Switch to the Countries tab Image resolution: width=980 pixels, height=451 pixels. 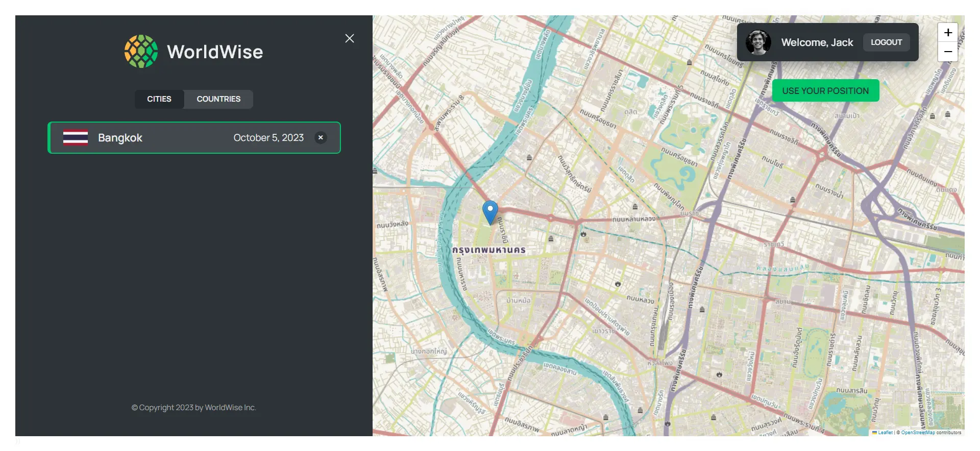tap(218, 99)
